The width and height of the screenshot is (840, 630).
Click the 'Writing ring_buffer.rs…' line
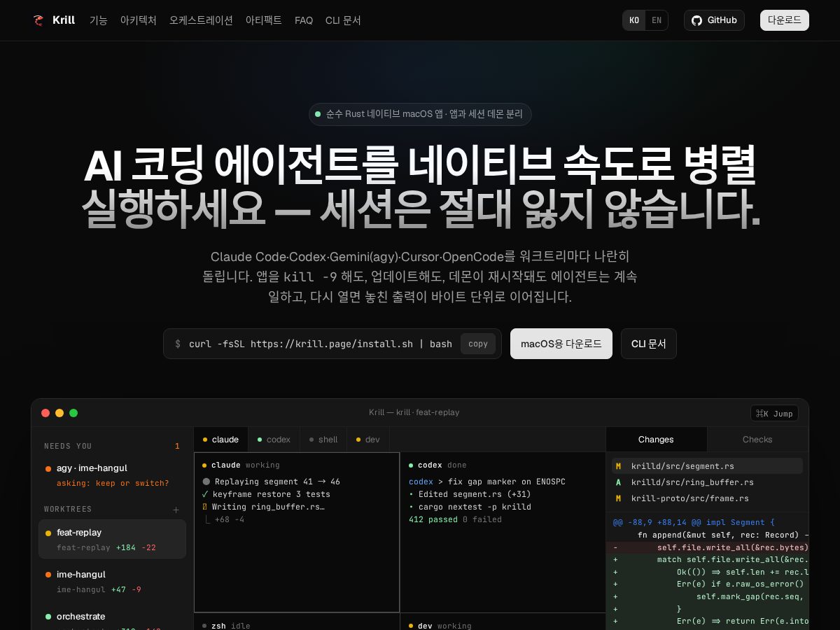point(263,507)
